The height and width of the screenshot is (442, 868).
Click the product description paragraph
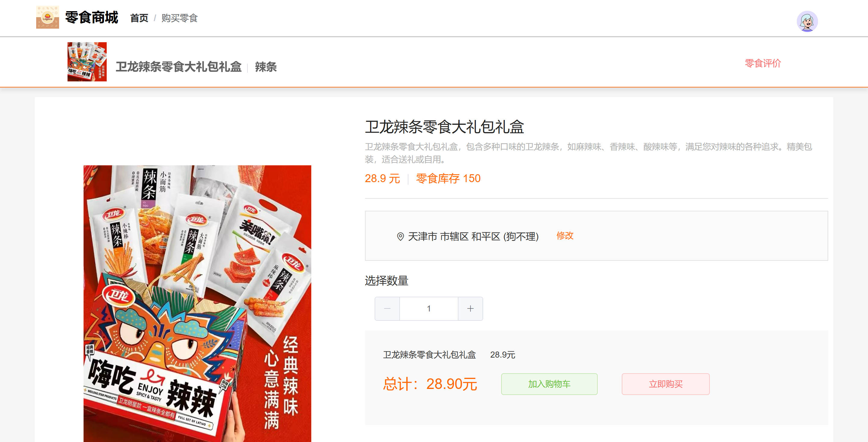pos(589,153)
